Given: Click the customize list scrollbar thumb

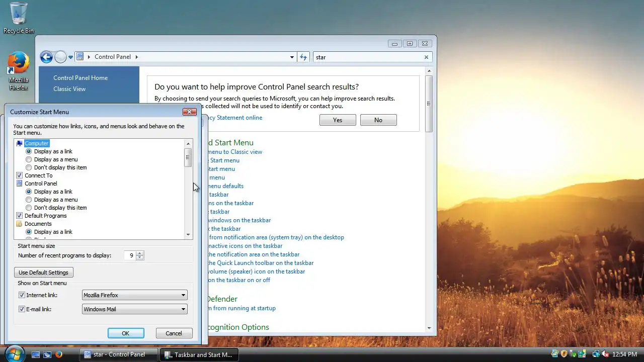Looking at the screenshot, I should [x=188, y=157].
